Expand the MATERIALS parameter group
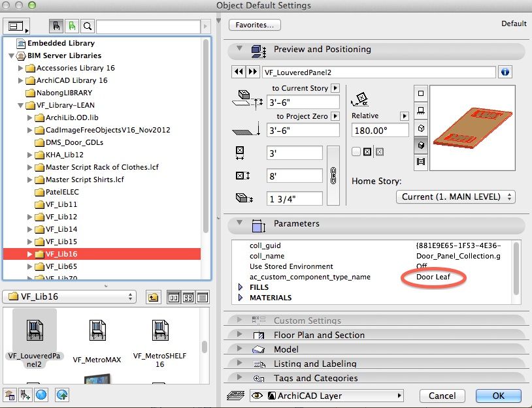The image size is (532, 408). [x=241, y=298]
